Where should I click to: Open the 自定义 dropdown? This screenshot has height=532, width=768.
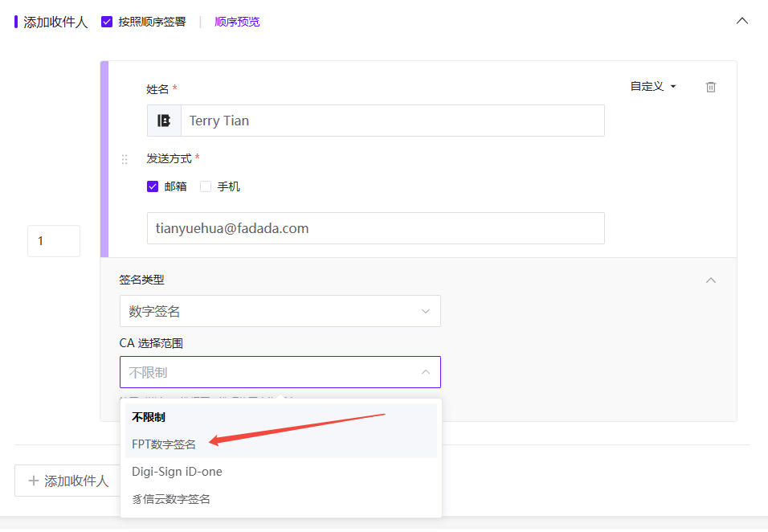pyautogui.click(x=653, y=86)
